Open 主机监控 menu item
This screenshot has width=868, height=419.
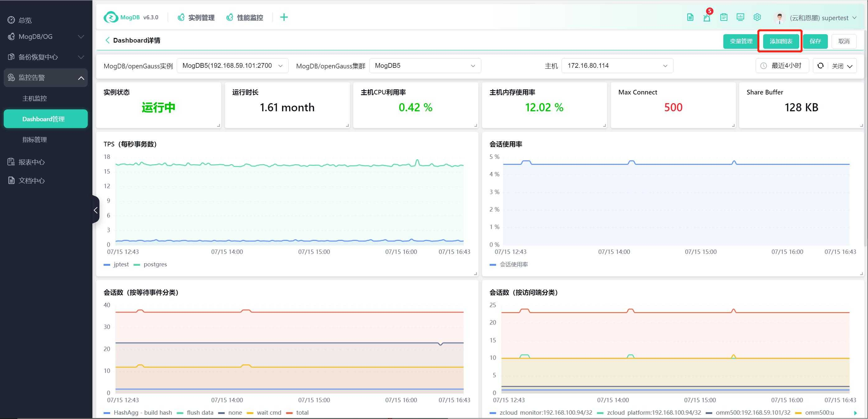(46, 98)
